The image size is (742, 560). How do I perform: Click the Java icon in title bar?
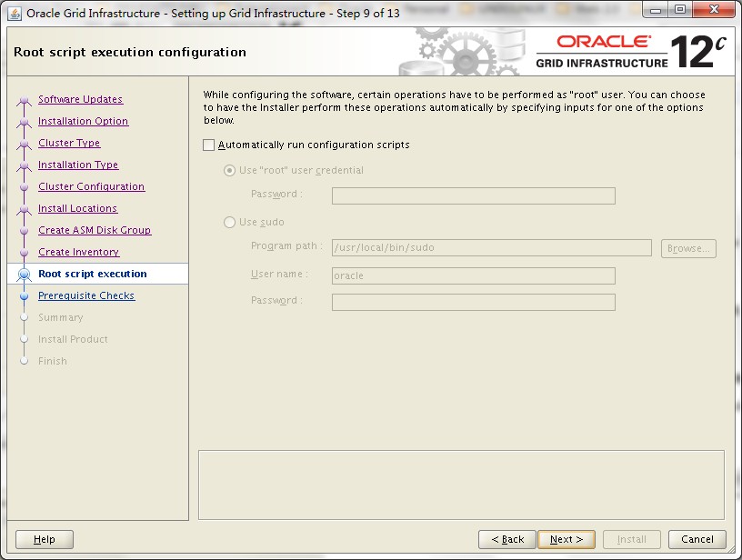pos(15,14)
